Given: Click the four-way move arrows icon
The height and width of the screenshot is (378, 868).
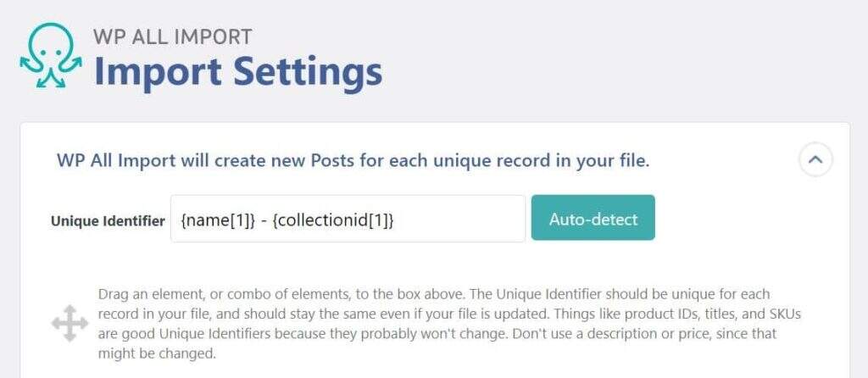Looking at the screenshot, I should coord(70,325).
